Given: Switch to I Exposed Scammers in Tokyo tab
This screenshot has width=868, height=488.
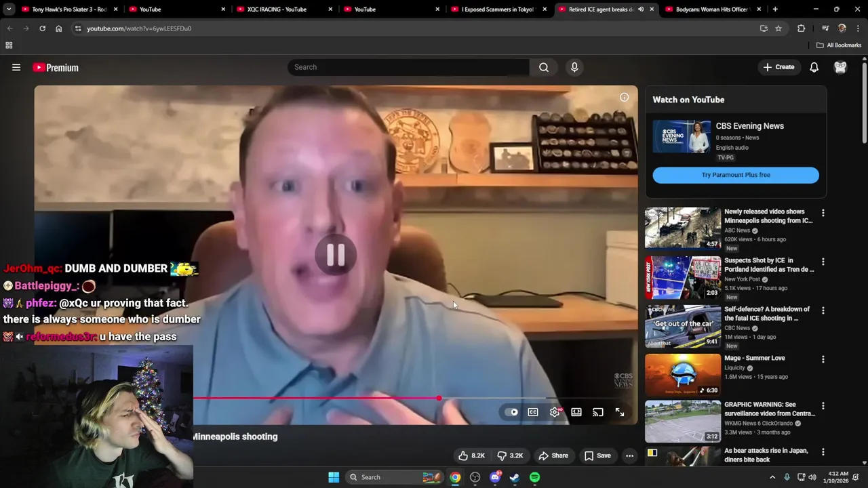Looking at the screenshot, I should click(x=498, y=9).
